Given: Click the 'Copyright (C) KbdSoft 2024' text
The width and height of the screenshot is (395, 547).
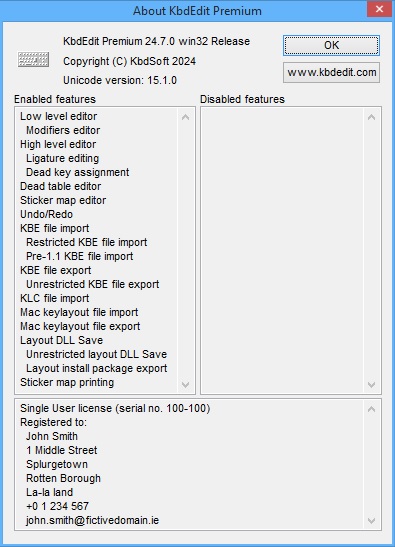Looking at the screenshot, I should pyautogui.click(x=129, y=61).
